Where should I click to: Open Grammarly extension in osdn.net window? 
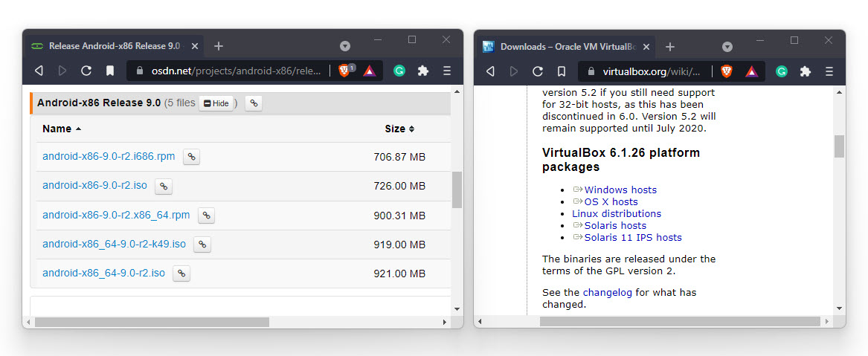pos(399,71)
